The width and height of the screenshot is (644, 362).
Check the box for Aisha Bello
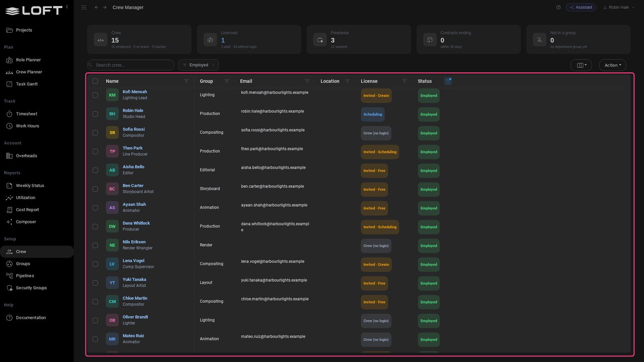(x=95, y=170)
